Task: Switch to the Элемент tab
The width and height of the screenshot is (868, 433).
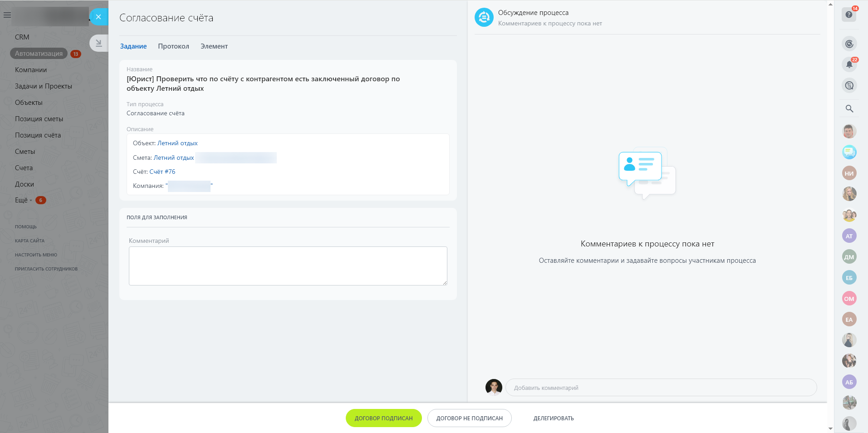Action: click(x=214, y=46)
